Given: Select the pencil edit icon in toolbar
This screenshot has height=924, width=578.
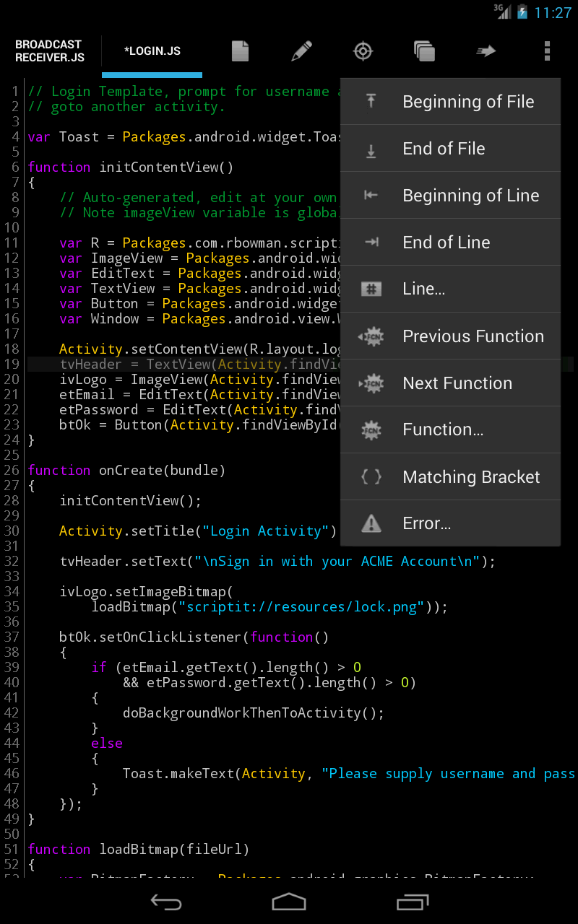Looking at the screenshot, I should pos(301,51).
